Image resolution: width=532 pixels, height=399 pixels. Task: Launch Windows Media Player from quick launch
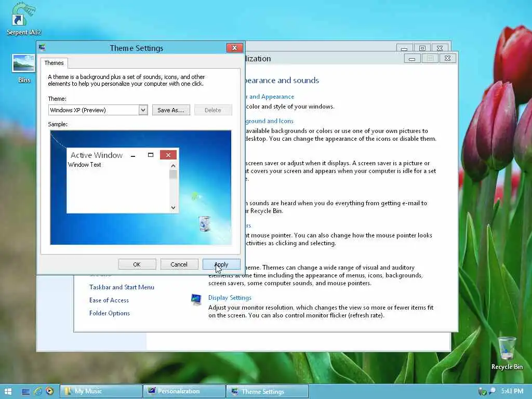pos(49,391)
